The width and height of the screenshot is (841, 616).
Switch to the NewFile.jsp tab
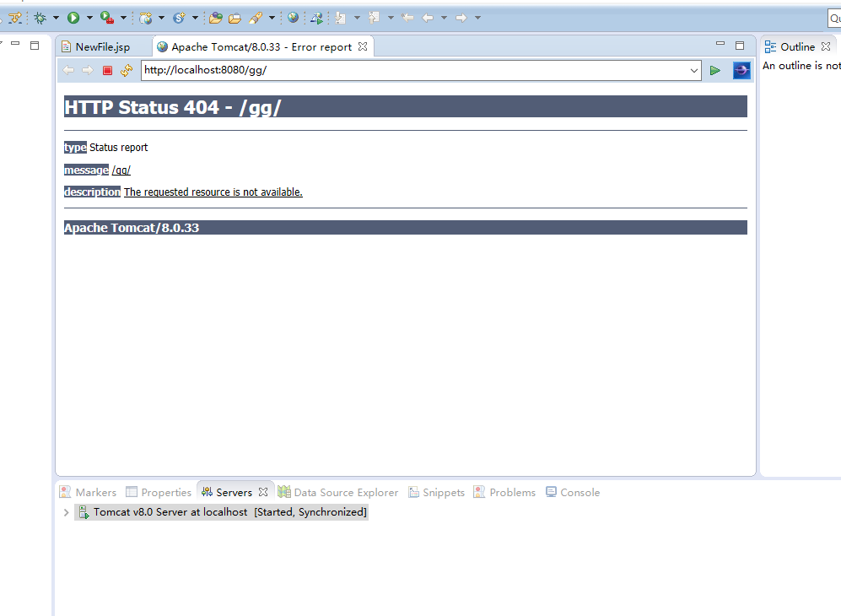[102, 46]
